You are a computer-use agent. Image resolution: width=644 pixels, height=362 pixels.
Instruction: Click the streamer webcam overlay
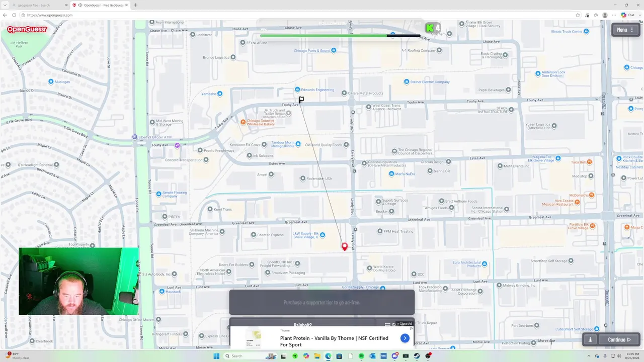78,281
